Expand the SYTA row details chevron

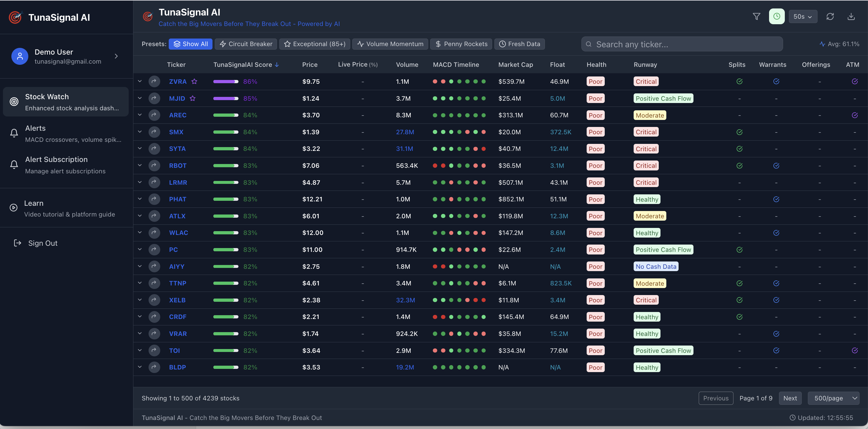click(140, 149)
